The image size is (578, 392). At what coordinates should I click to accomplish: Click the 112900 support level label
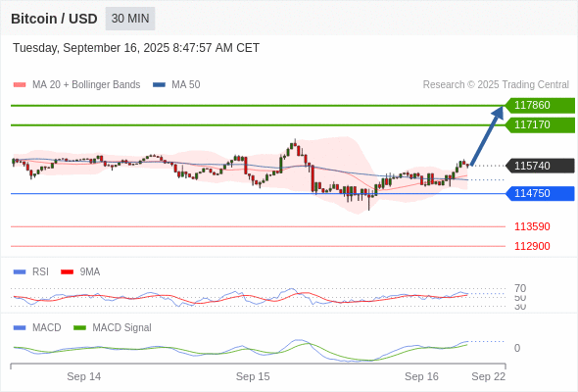pos(532,246)
